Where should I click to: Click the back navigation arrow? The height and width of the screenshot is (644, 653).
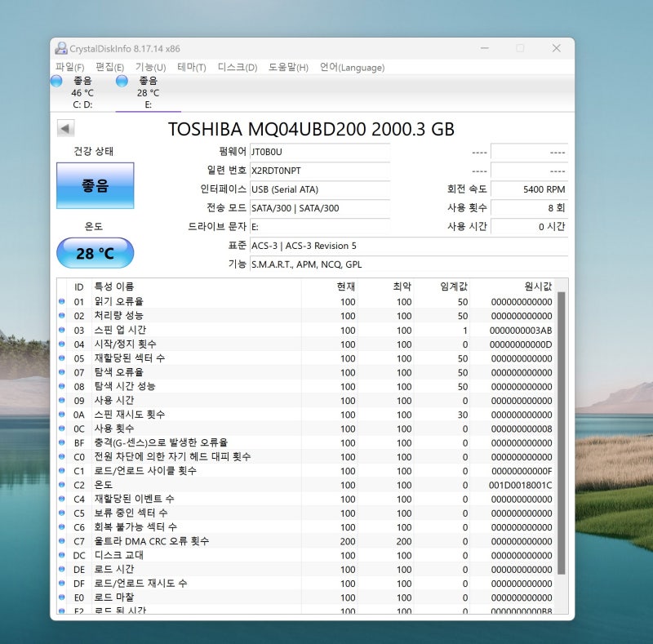[66, 127]
